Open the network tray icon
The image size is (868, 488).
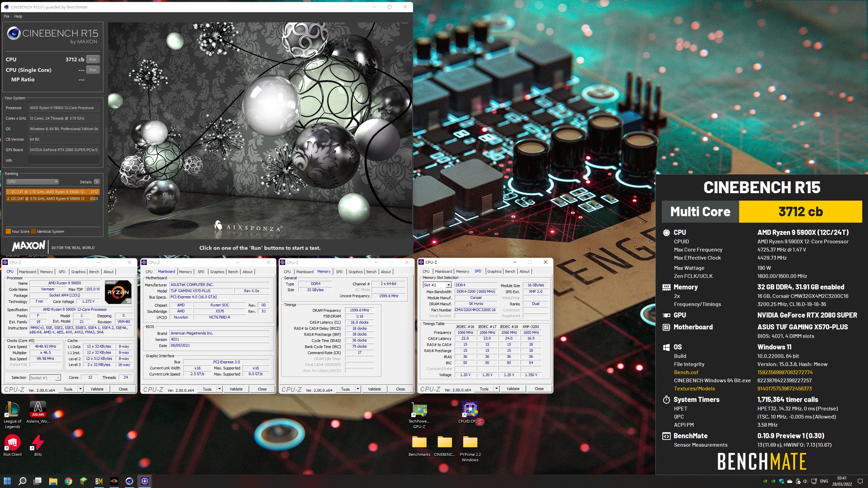click(814, 481)
